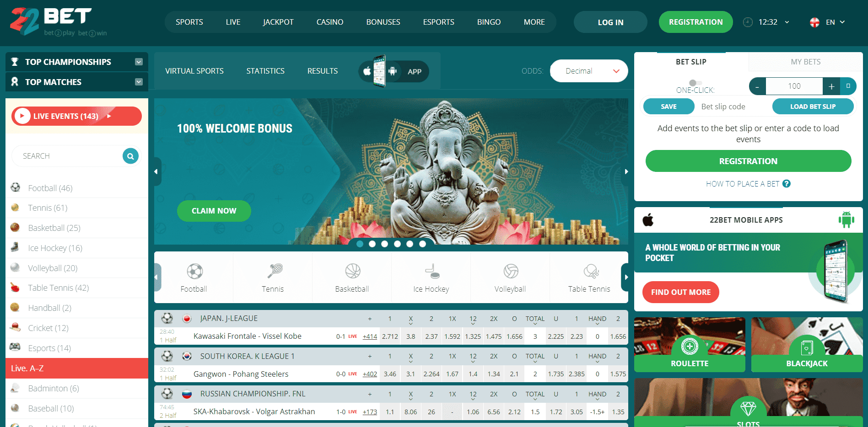
Task: Expand more markets +173 for SKA-Khabarovsk match
Action: point(370,412)
